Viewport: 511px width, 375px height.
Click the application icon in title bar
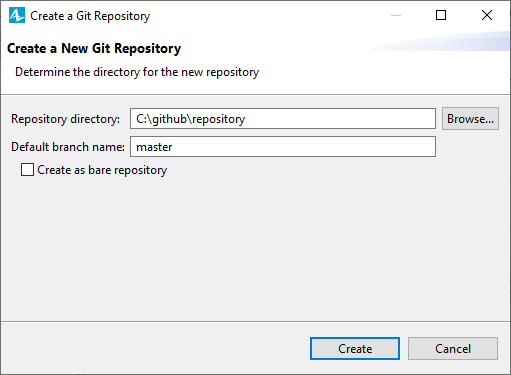click(x=17, y=15)
